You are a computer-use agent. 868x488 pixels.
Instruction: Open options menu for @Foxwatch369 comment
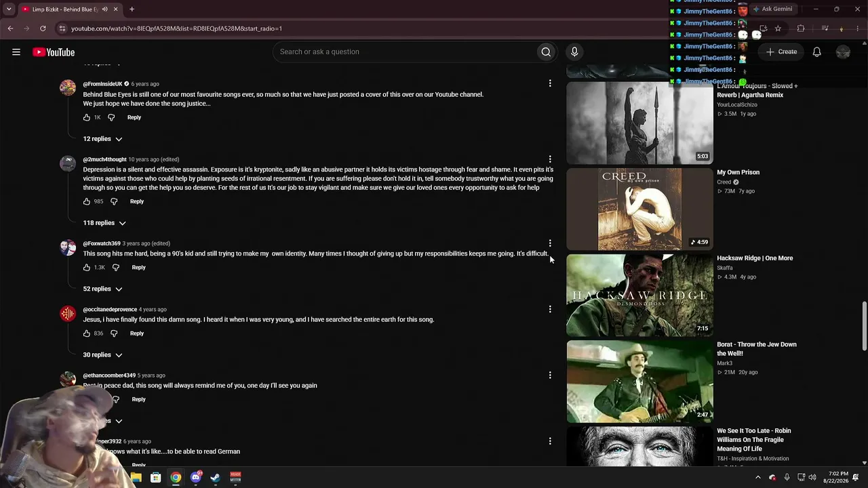[x=550, y=243]
